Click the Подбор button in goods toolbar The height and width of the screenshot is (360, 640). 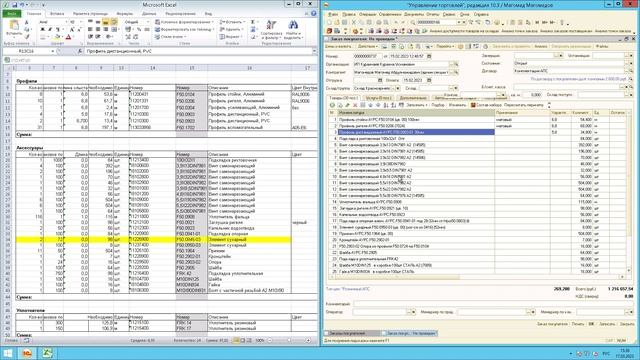[438, 105]
